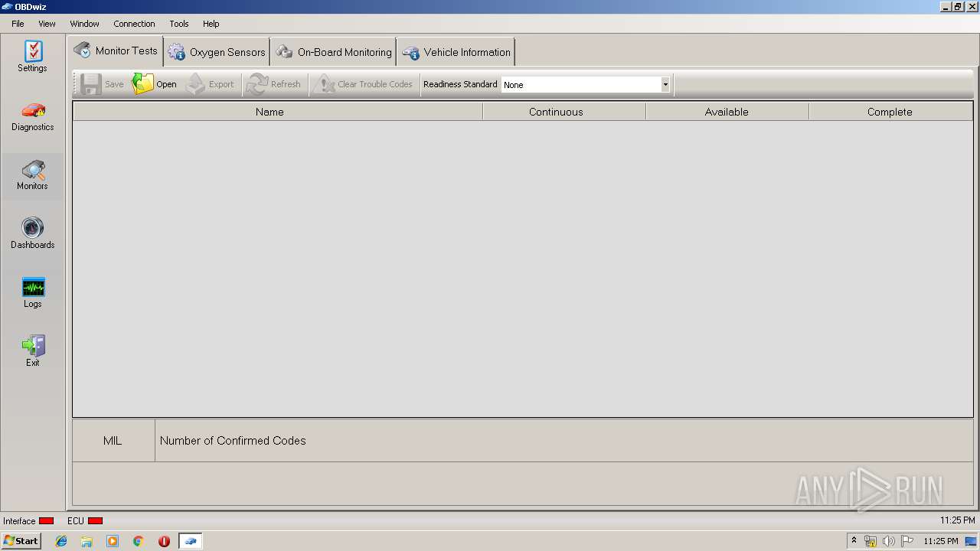Click the Save toolbar button
The height and width of the screenshot is (551, 980).
tap(102, 84)
